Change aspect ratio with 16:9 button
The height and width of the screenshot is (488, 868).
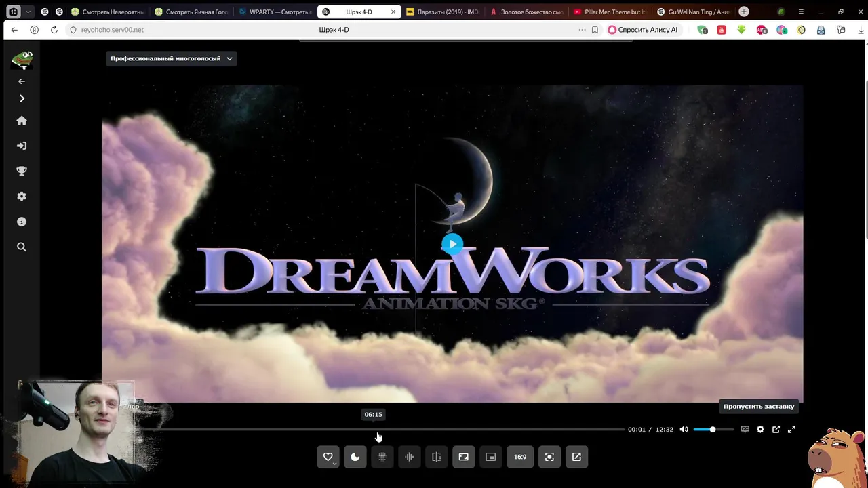pos(520,457)
